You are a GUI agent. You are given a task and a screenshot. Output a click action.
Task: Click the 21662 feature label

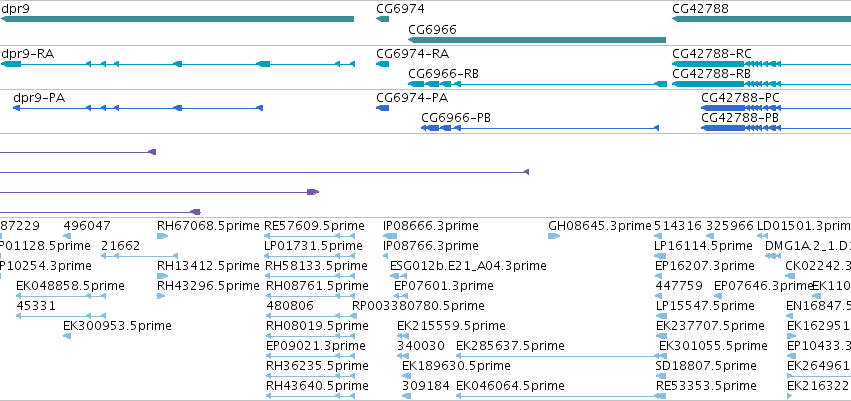point(120,246)
